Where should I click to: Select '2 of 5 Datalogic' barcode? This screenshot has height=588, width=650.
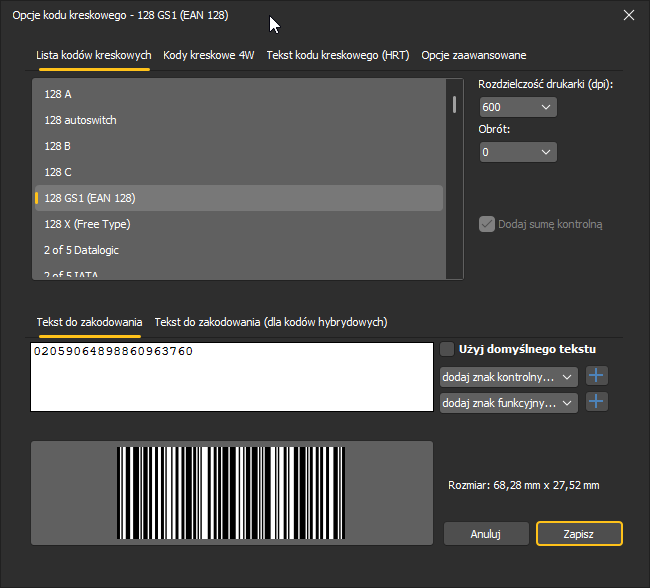click(x=239, y=250)
